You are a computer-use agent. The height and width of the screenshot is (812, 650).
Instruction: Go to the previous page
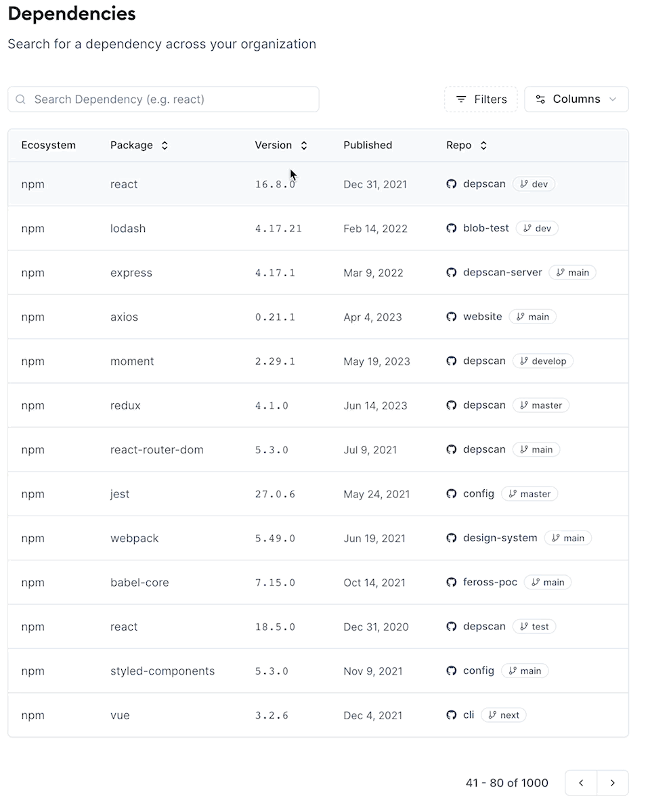point(581,783)
